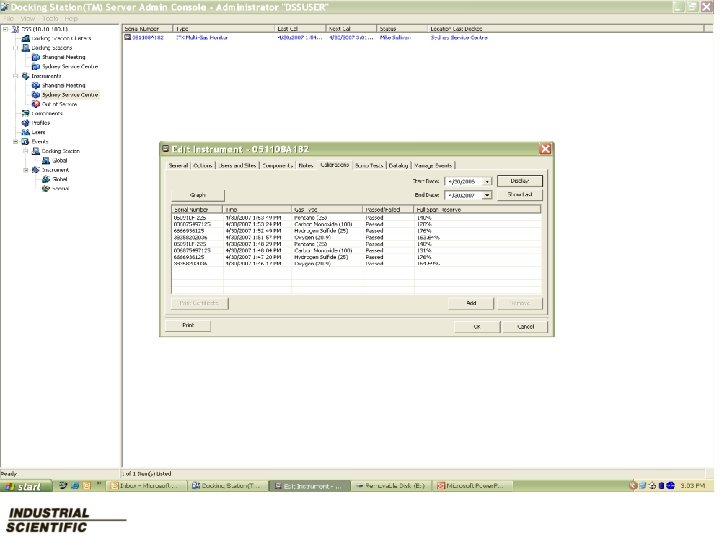Collapse the Events tree node
The image size is (720, 540).
[16, 142]
